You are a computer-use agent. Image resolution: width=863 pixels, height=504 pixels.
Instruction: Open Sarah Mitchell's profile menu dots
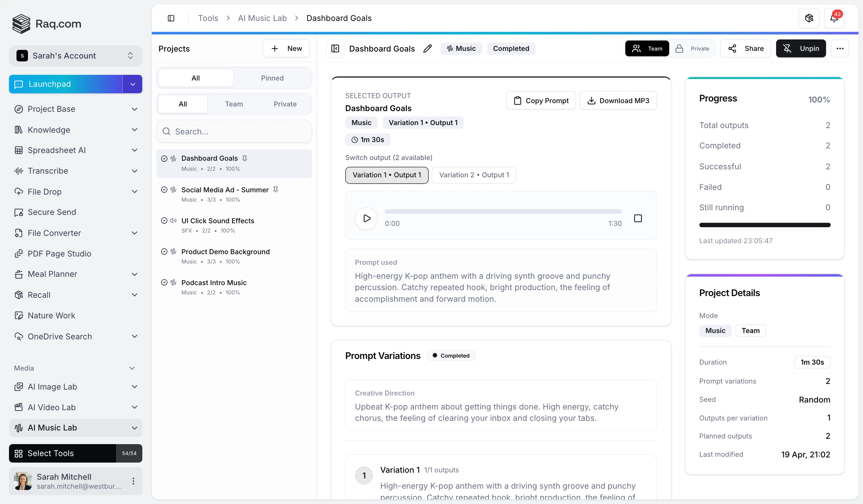(133, 481)
